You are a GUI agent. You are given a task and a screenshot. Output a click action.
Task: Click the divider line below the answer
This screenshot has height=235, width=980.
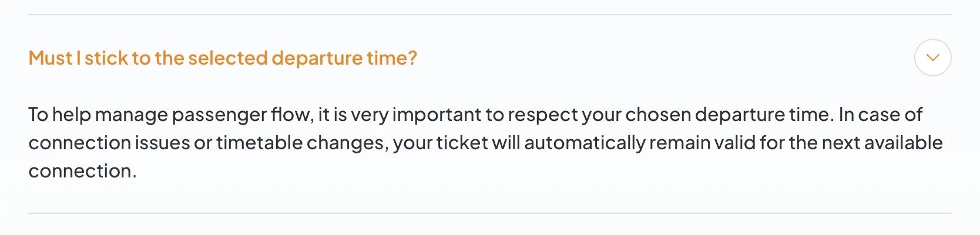(489, 213)
